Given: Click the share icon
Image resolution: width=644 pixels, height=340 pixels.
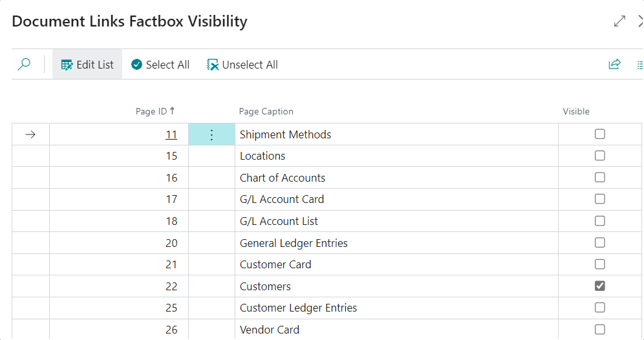Looking at the screenshot, I should pyautogui.click(x=614, y=65).
